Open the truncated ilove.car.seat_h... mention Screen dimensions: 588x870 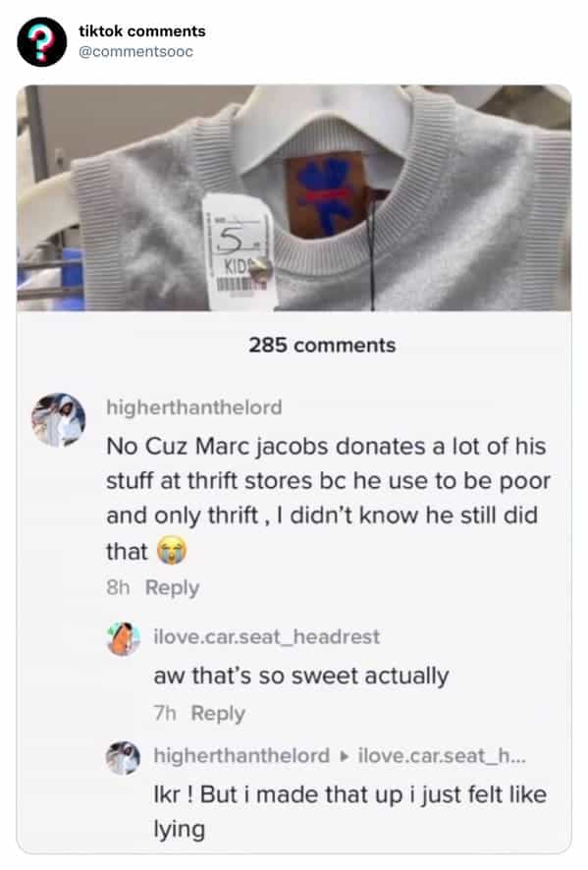coord(443,756)
